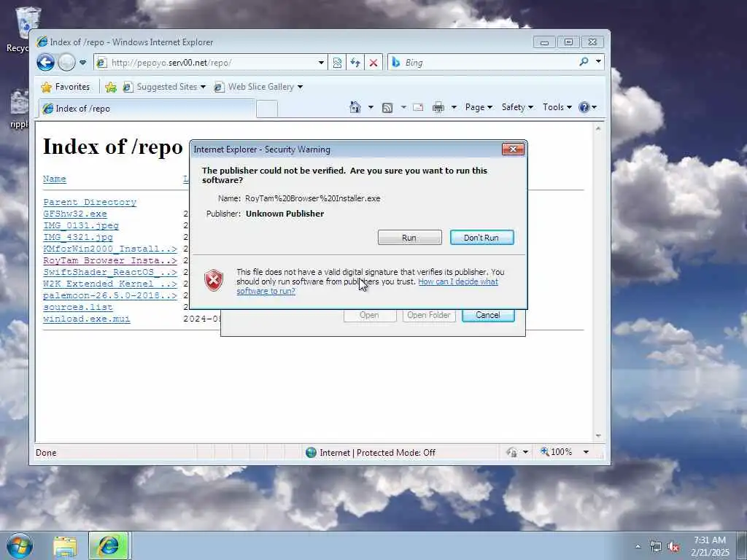Screen dimensions: 747x560
Task: Click the Refresh page icon
Action: pos(355,63)
